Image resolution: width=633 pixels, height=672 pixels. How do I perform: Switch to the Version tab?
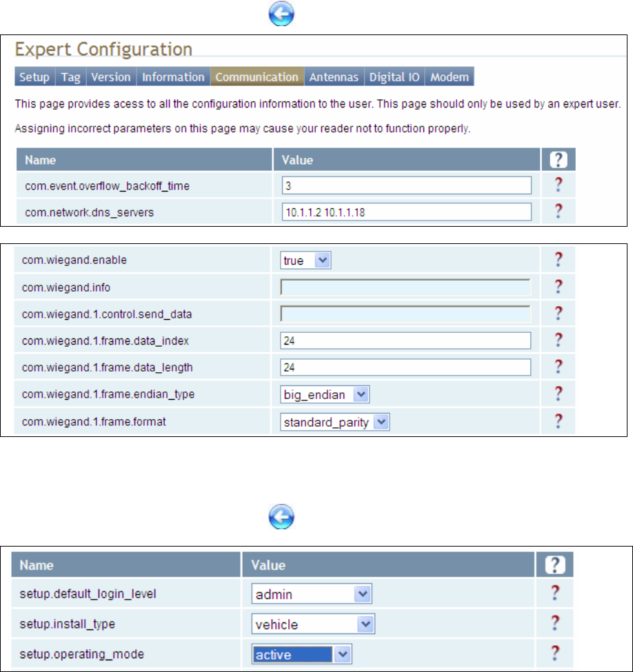click(111, 77)
